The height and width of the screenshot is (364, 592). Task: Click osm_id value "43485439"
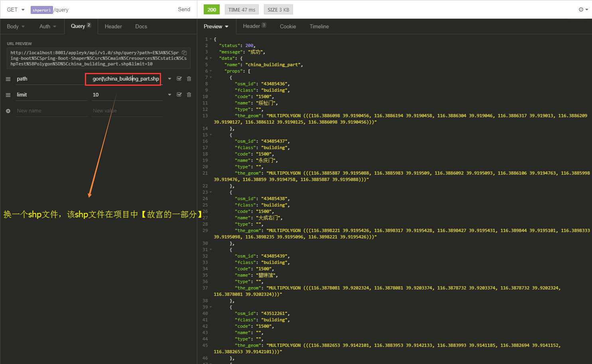tap(275, 256)
